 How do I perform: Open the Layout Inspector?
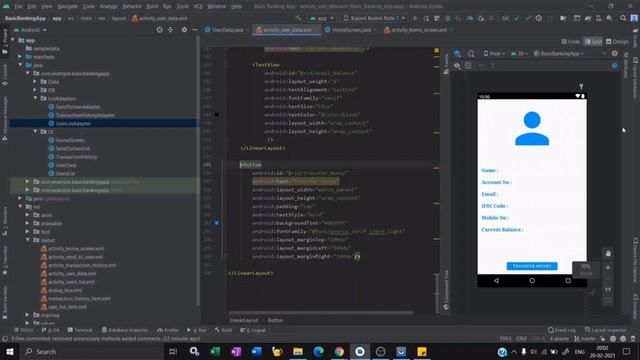point(605,330)
